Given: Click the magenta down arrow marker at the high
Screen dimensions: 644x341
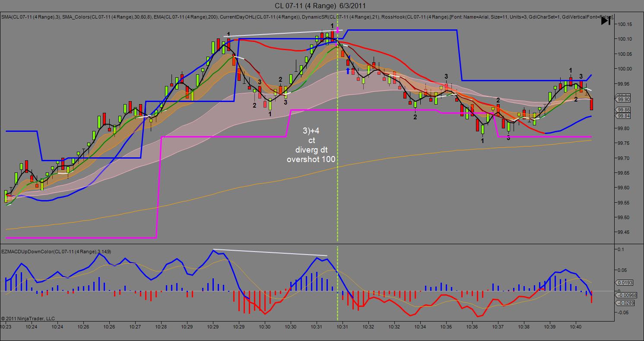Looking at the screenshot, I should pyautogui.click(x=337, y=30).
